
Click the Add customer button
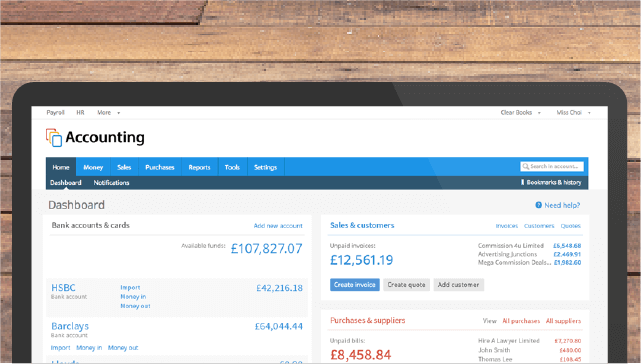458,285
